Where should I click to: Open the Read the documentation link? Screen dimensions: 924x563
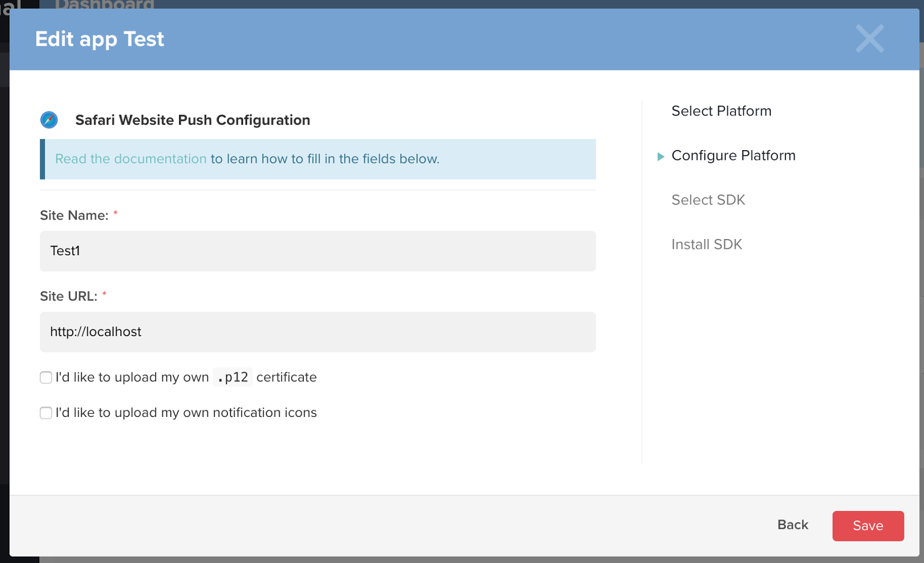[x=131, y=159]
